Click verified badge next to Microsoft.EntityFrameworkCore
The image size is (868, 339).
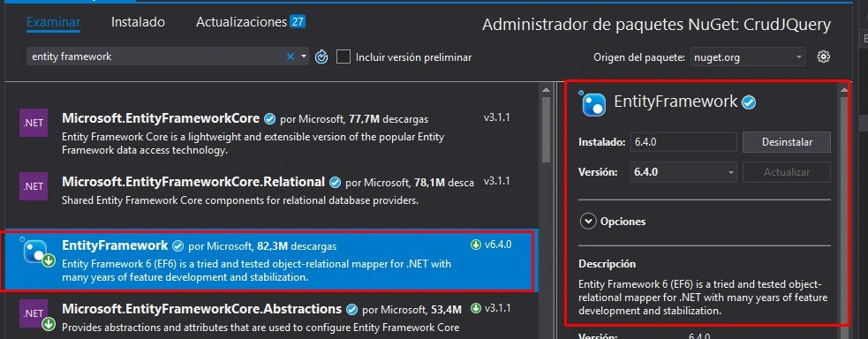point(270,119)
